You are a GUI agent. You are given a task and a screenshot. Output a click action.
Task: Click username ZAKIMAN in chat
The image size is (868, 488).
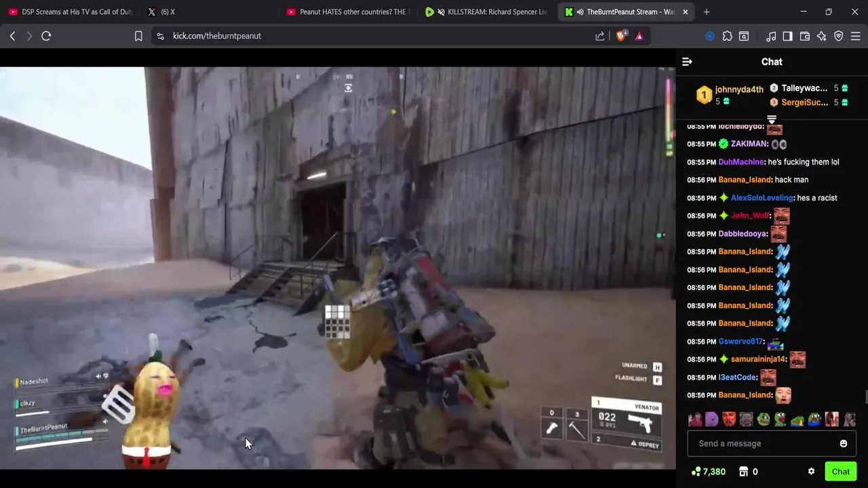[749, 144]
